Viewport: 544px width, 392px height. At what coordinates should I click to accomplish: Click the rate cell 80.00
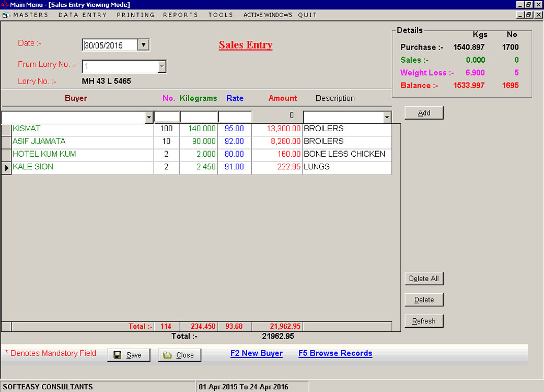pos(235,154)
